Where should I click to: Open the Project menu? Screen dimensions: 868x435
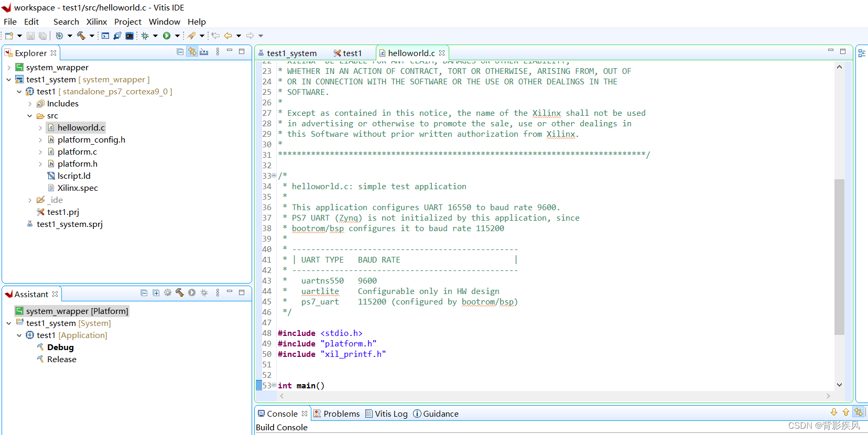(x=128, y=21)
